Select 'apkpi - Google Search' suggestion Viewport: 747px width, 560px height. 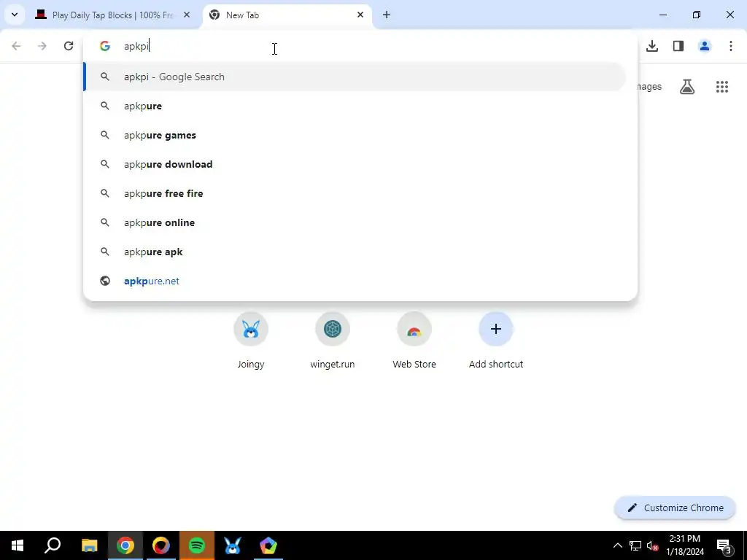coord(355,77)
